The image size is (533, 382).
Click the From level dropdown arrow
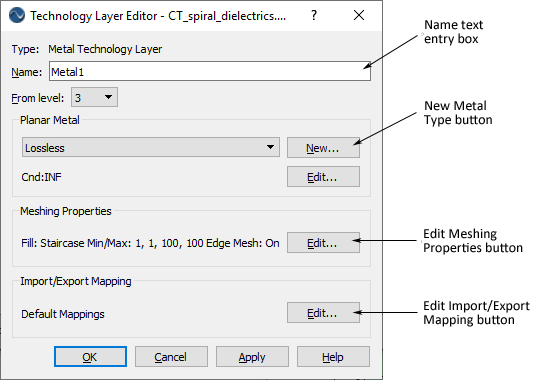[108, 97]
